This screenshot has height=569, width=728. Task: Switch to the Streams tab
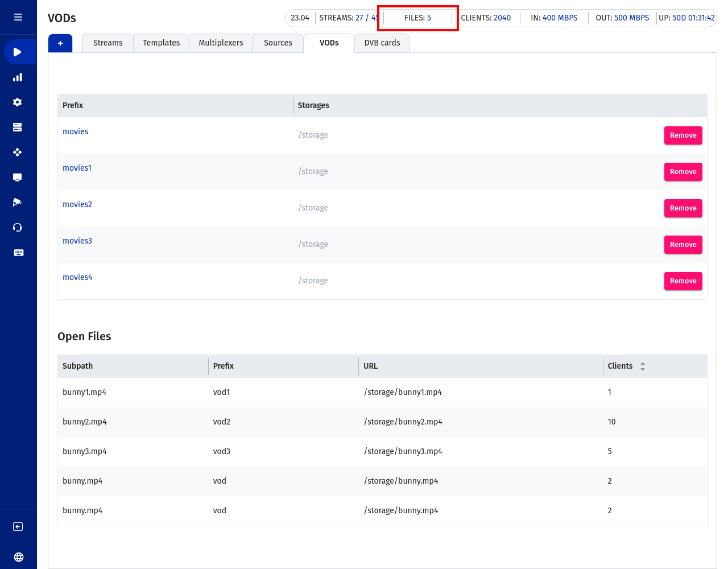click(107, 43)
